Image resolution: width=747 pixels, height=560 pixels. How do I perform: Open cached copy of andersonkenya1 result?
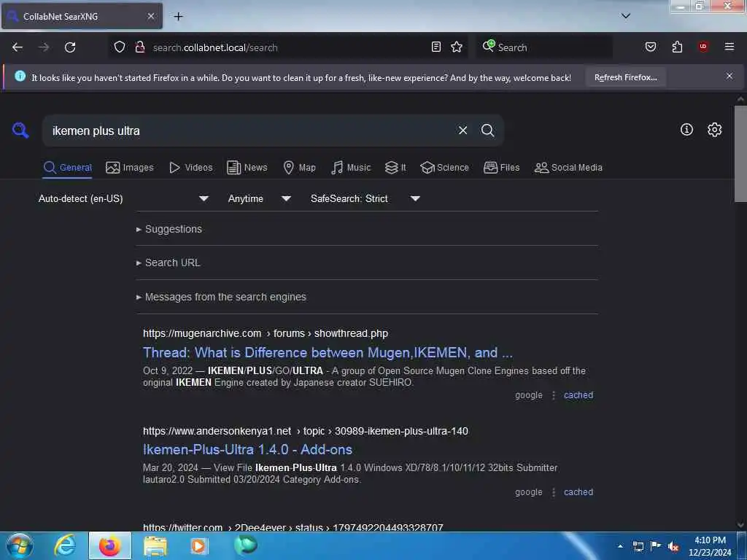(578, 492)
